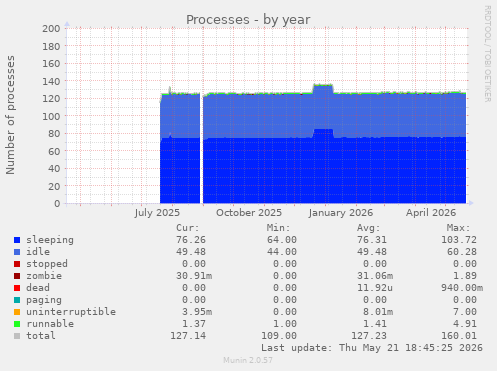Click the runnable legend color swatch
Image resolution: width=497 pixels, height=371 pixels.
pos(17,324)
